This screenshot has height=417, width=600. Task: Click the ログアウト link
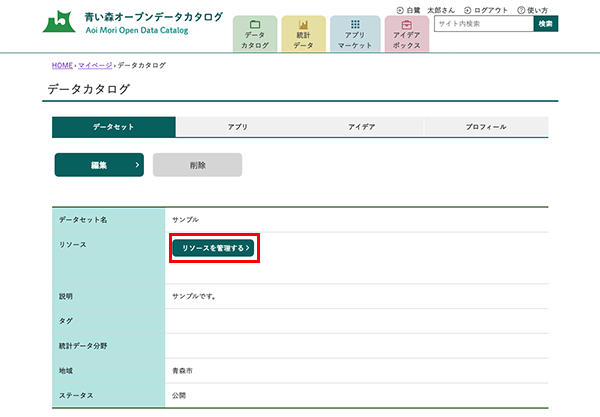pos(486,10)
